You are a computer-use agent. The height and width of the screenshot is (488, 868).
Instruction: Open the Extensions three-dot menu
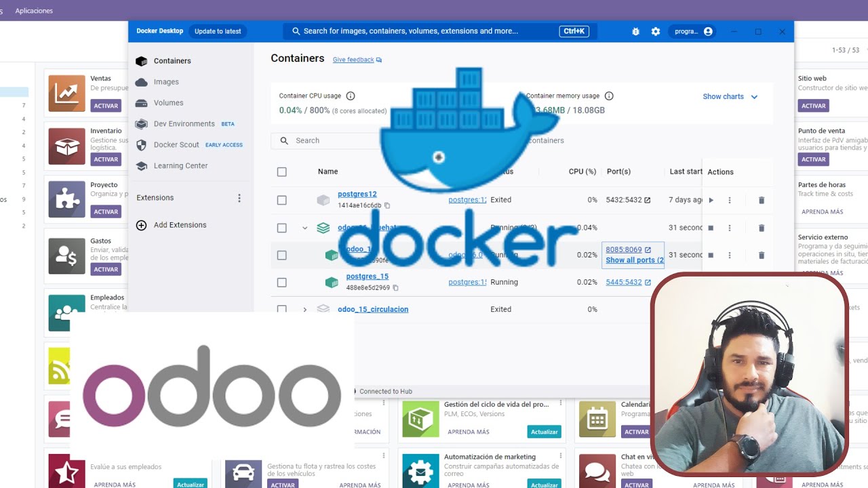[x=239, y=198]
